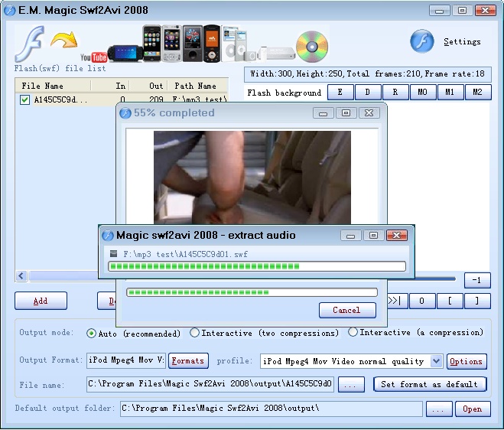
Task: Click the Output Format field
Action: point(126,360)
